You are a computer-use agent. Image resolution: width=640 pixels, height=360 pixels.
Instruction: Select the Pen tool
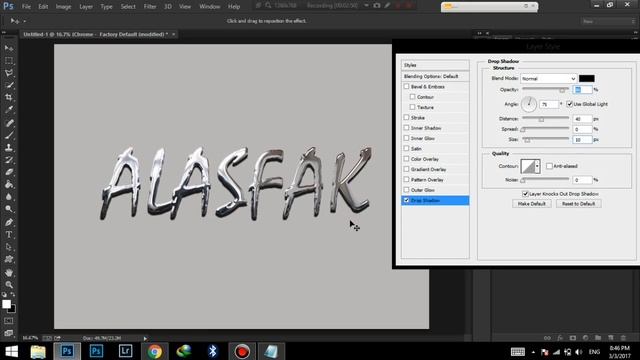click(x=9, y=222)
